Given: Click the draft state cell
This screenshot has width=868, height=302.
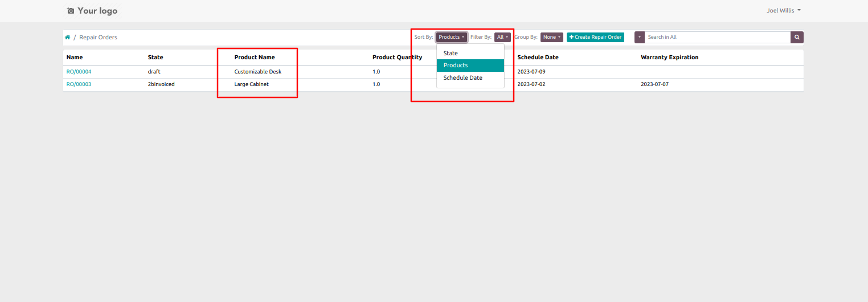Looking at the screenshot, I should [x=154, y=72].
